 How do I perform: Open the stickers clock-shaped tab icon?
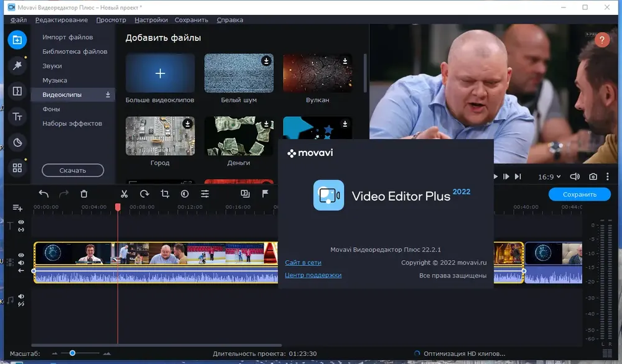[x=17, y=143]
